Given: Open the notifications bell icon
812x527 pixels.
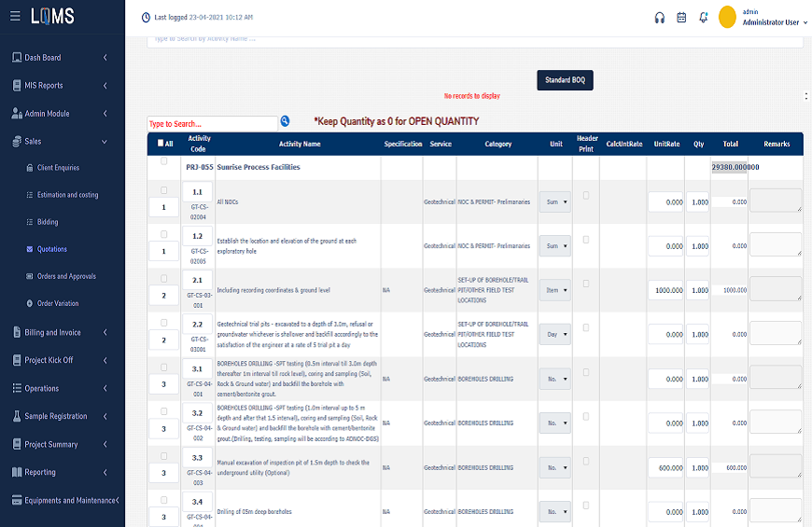Looking at the screenshot, I should 704,17.
